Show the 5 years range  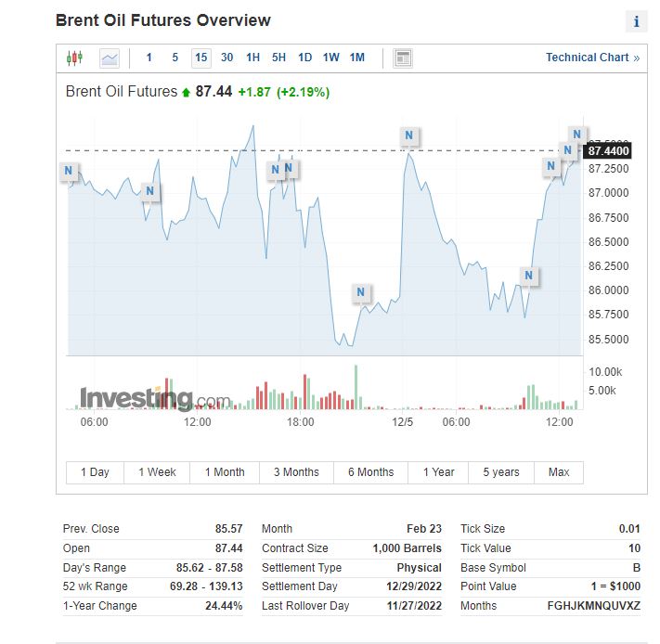(x=501, y=472)
